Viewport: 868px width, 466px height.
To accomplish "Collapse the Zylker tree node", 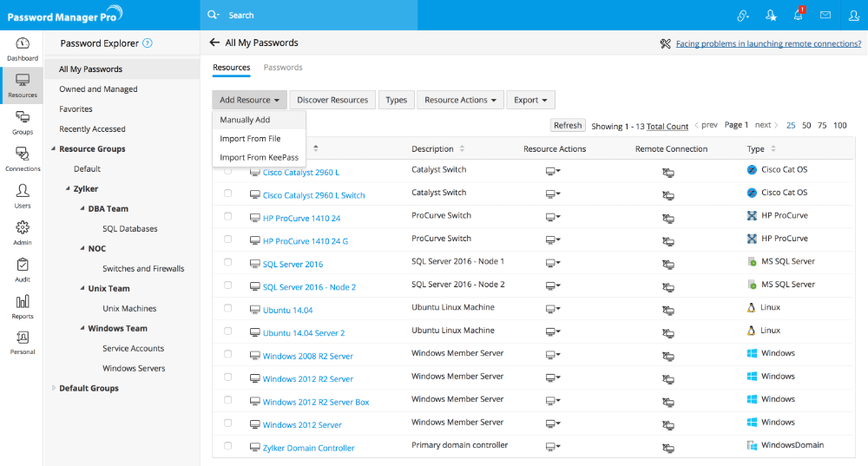I will [68, 188].
